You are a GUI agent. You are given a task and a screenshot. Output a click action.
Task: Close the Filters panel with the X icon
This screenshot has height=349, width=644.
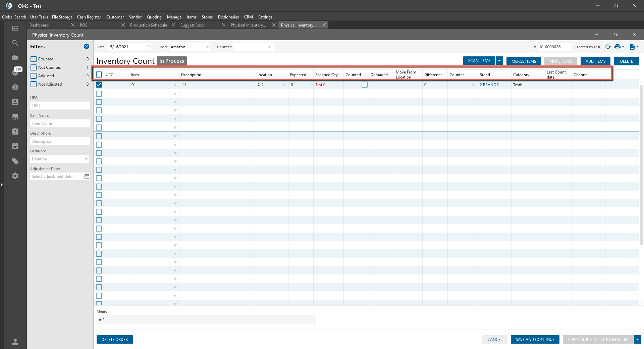click(87, 47)
